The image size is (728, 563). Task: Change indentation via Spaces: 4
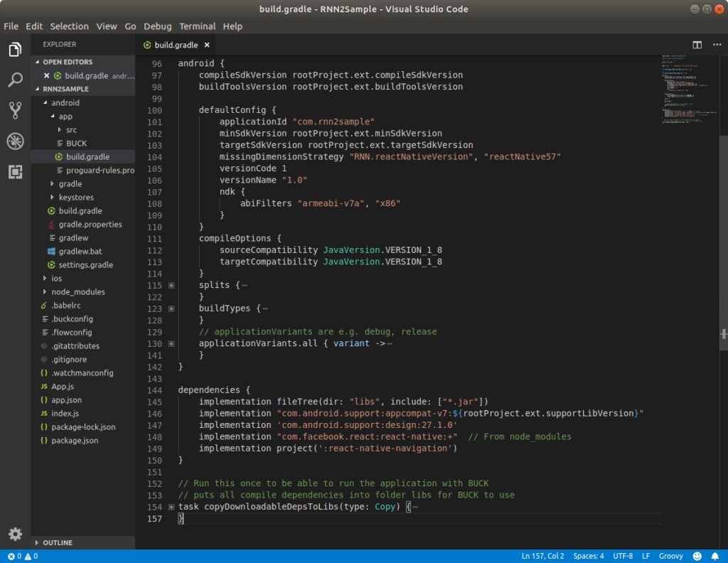point(588,556)
